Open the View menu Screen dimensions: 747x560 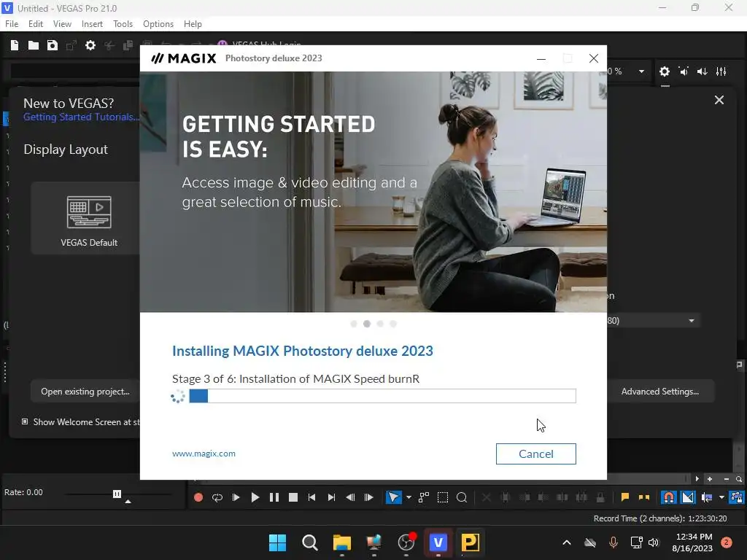[x=62, y=24]
